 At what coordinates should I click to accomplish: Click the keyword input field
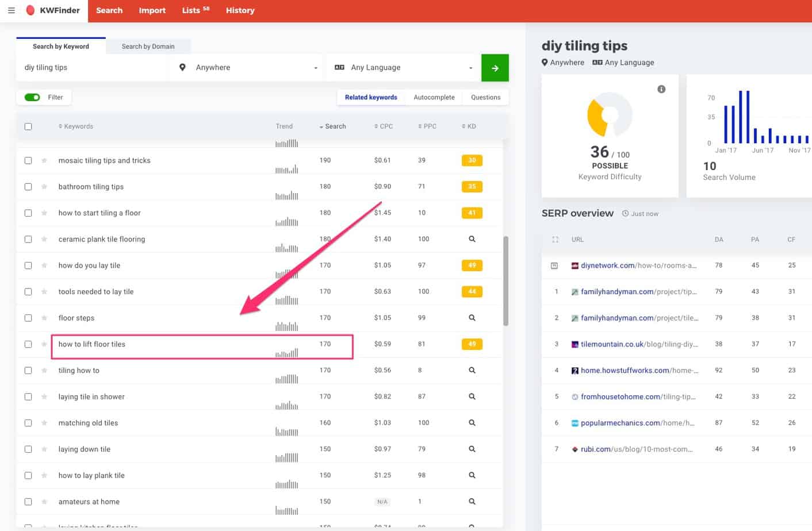92,68
